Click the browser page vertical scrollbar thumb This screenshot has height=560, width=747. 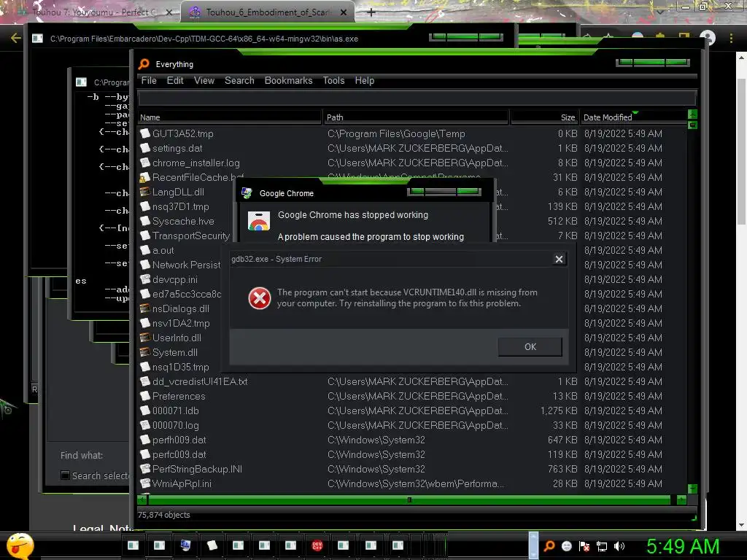[x=741, y=150]
